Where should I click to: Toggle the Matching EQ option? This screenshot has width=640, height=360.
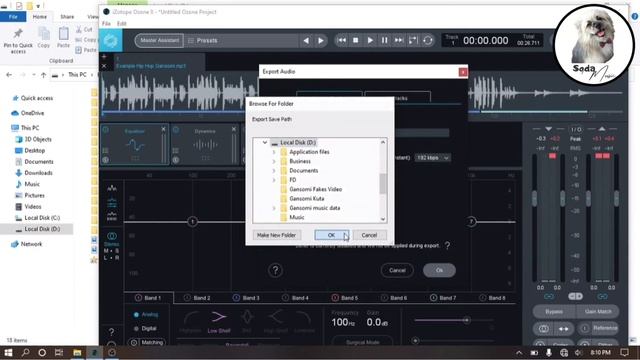[147, 342]
